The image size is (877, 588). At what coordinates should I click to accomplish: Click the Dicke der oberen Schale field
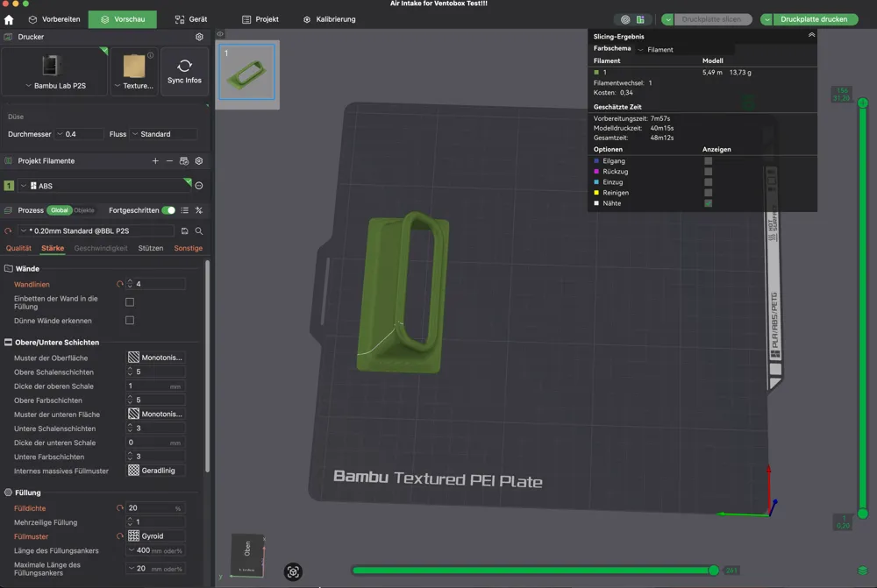tap(156, 386)
